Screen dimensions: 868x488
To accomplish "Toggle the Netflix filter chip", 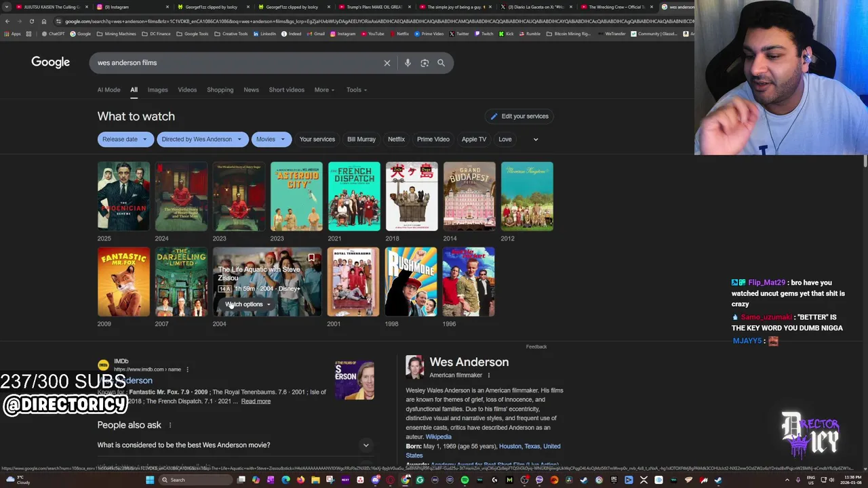I will [397, 140].
